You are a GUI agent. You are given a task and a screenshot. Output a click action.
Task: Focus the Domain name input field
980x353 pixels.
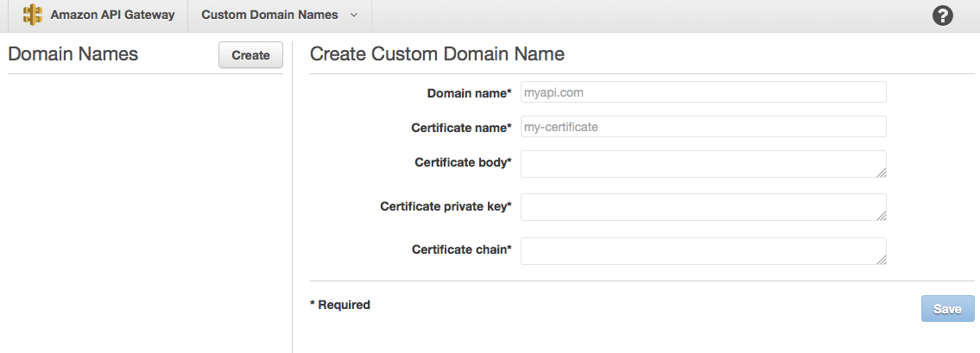tap(703, 92)
